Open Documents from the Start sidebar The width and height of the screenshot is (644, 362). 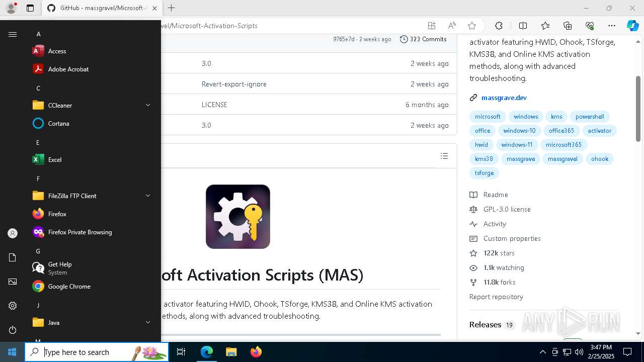pyautogui.click(x=13, y=257)
